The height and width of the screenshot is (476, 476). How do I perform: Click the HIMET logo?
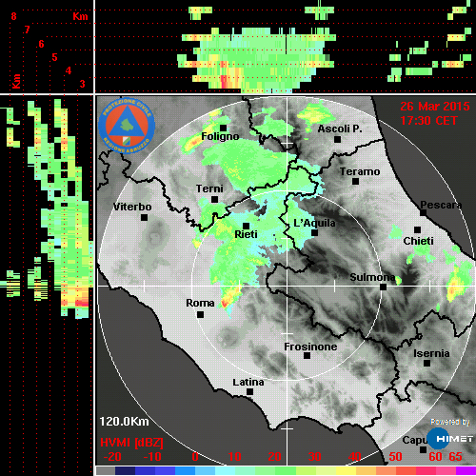click(x=449, y=439)
